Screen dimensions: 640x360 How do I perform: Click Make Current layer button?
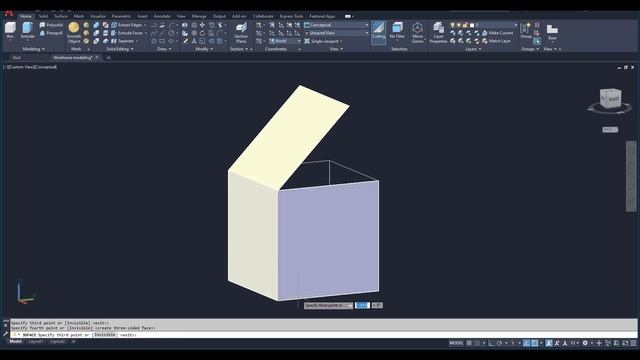(x=497, y=33)
